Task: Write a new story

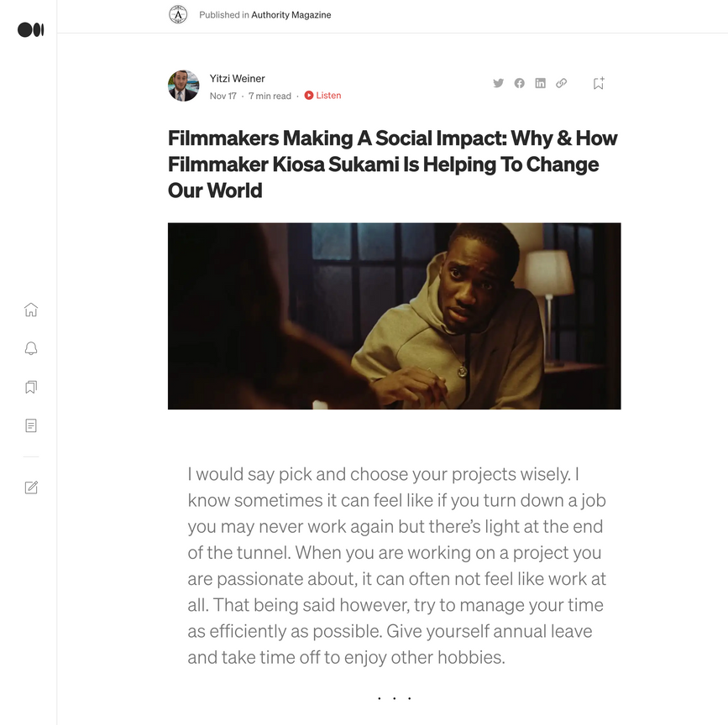Action: (31, 488)
